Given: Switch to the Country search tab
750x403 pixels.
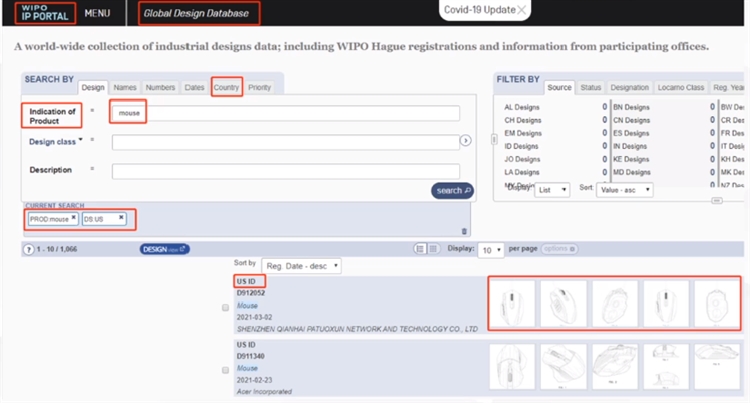Looking at the screenshot, I should (226, 88).
